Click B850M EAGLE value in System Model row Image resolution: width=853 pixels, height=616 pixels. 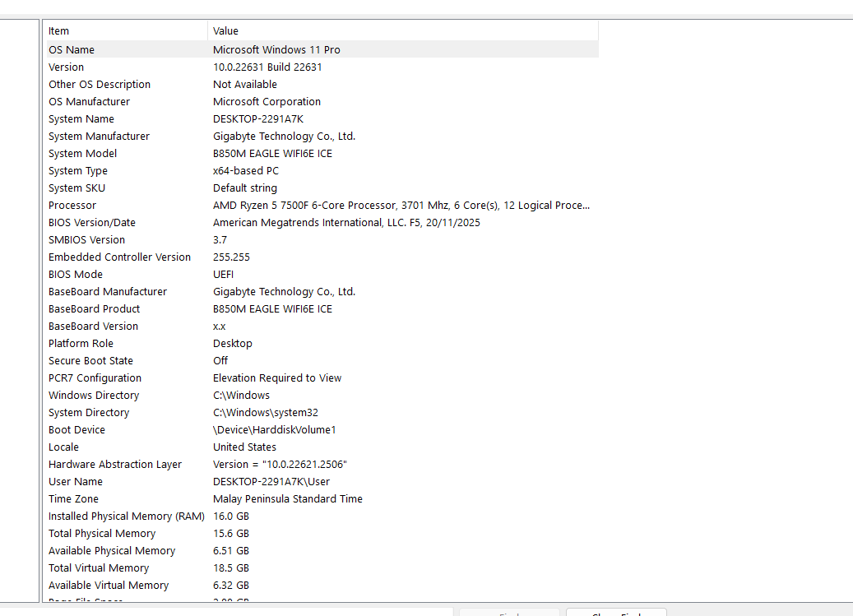pos(272,154)
